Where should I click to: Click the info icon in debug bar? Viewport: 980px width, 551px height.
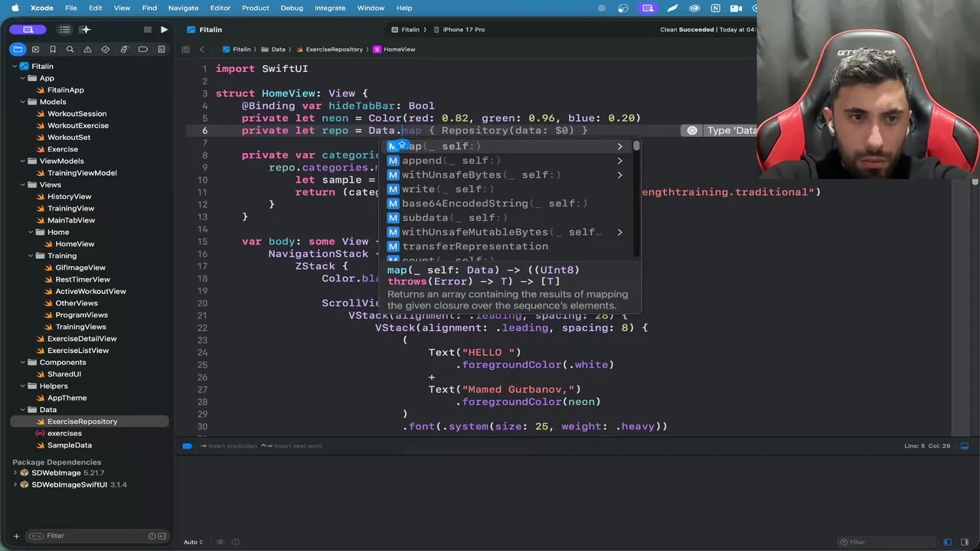click(237, 542)
